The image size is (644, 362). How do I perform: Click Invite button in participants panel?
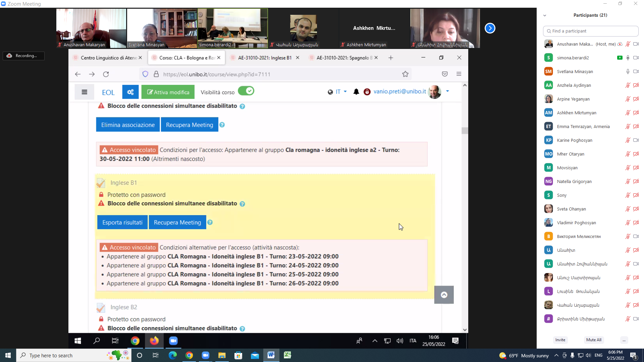click(x=560, y=340)
